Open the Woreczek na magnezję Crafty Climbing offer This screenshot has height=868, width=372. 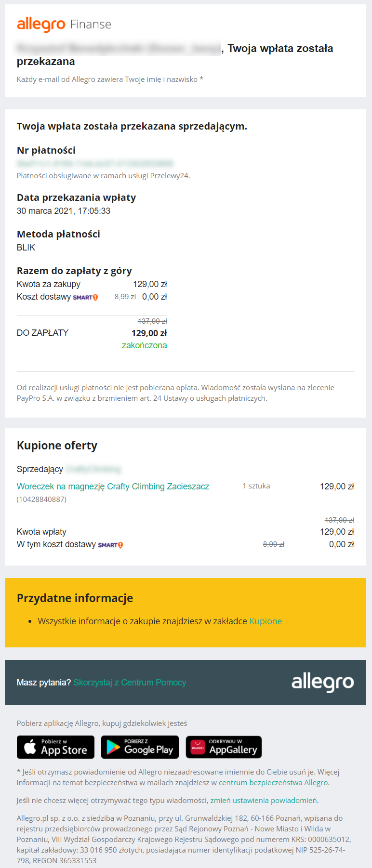coord(113,487)
